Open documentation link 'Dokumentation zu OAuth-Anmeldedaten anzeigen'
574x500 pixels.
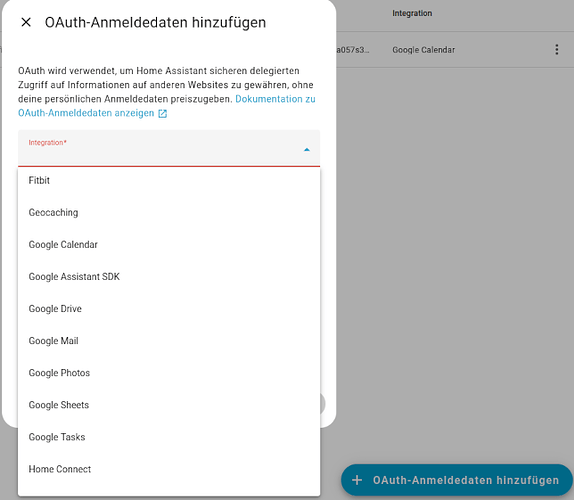(x=167, y=106)
